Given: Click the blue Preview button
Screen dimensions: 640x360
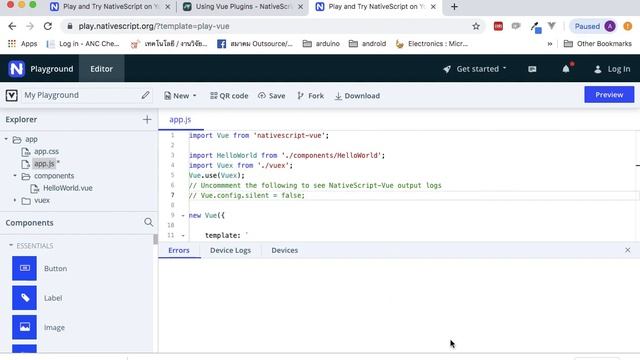Looking at the screenshot, I should click(x=609, y=95).
